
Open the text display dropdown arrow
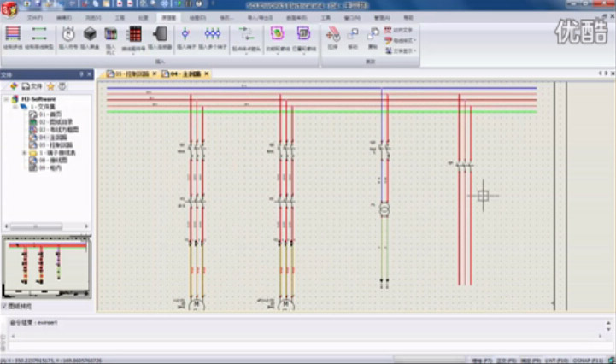pos(415,50)
